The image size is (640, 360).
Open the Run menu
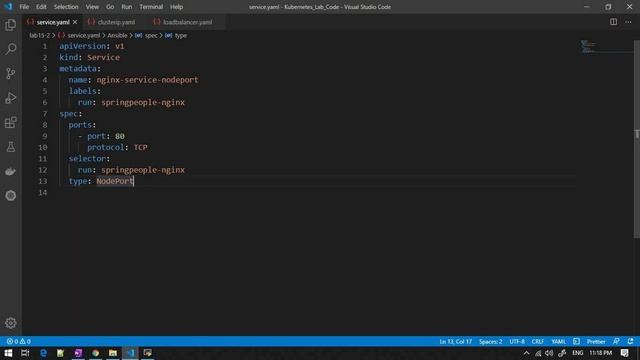[127, 7]
